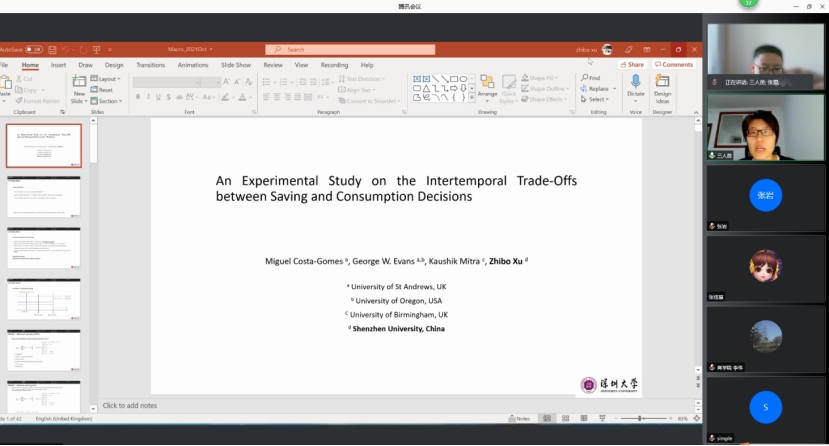Open the Select dropdown in Editing
This screenshot has width=829, height=446.
click(x=596, y=100)
